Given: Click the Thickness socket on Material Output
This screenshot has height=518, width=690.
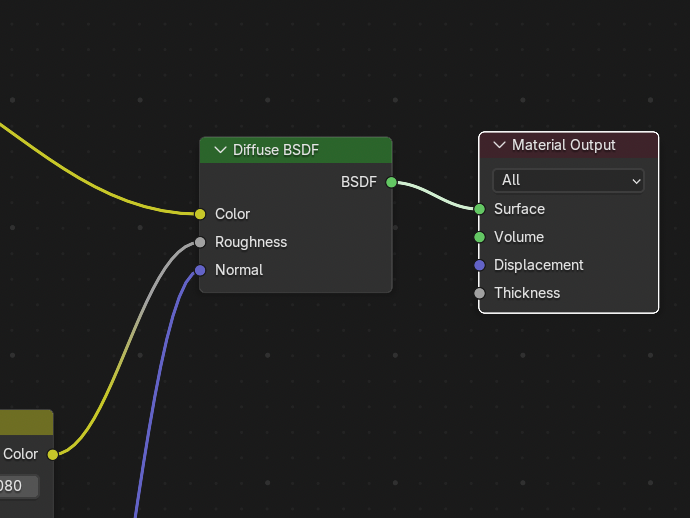Looking at the screenshot, I should coord(480,293).
